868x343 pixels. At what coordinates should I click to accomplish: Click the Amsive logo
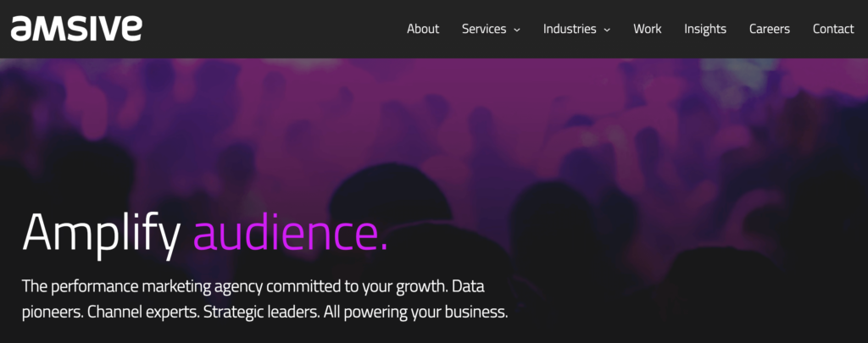[x=76, y=28]
